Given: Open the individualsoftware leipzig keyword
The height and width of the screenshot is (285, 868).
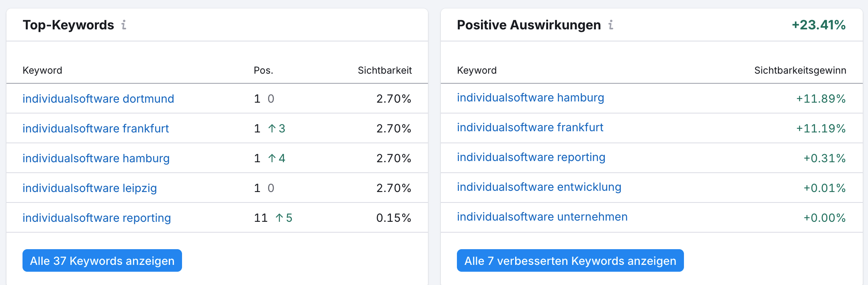Looking at the screenshot, I should click(x=89, y=188).
